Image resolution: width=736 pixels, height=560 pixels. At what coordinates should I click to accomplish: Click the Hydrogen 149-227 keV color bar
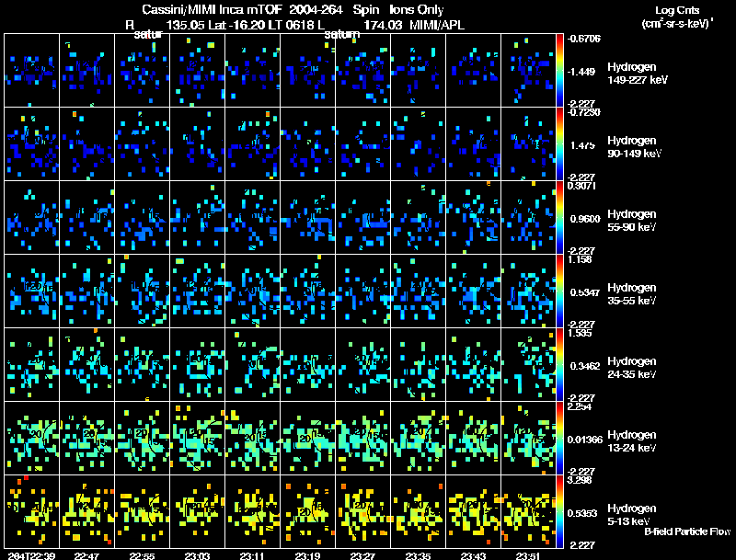560,70
